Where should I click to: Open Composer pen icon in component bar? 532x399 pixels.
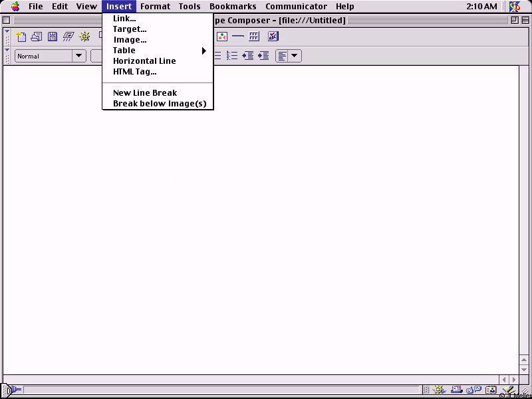(508, 390)
